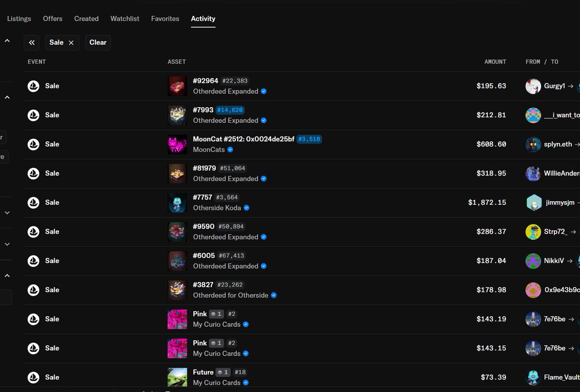Switch to the Listings tab

click(19, 18)
